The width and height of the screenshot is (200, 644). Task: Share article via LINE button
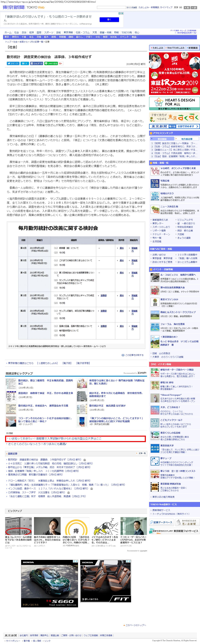tap(51, 63)
